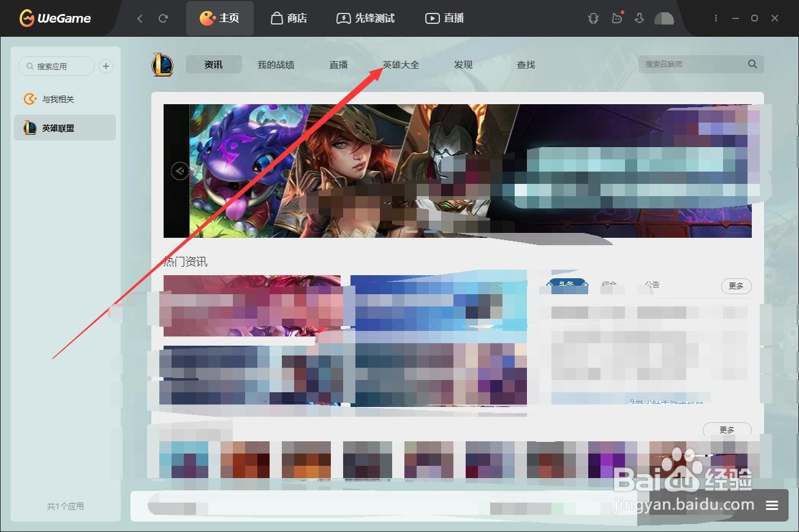
Task: Open the game assistant helmet icon
Action: click(x=593, y=18)
